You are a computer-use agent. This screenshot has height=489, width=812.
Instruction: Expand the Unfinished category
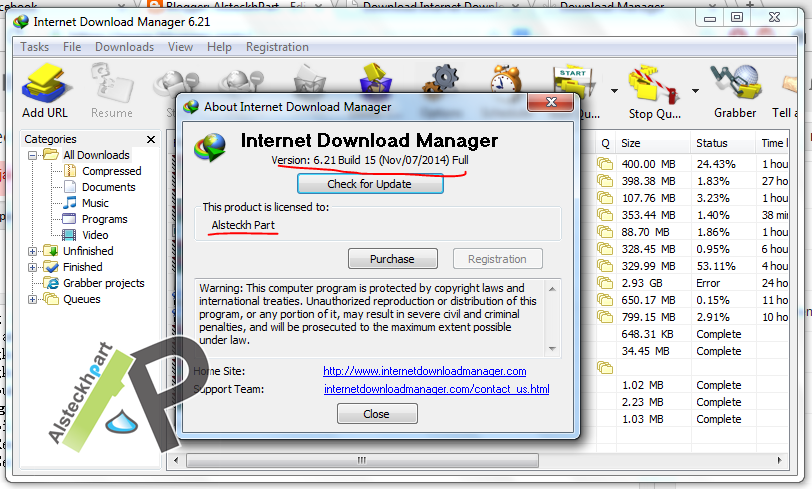[x=32, y=251]
